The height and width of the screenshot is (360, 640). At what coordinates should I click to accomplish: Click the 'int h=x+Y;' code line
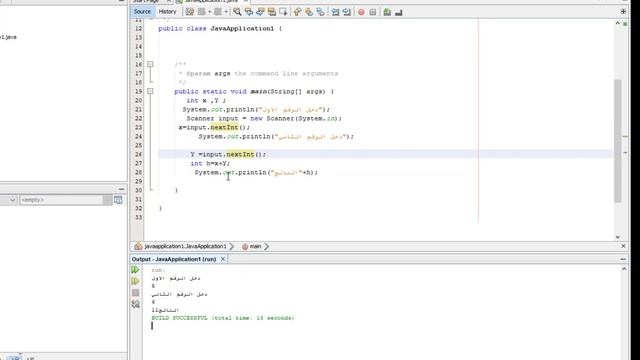(x=210, y=163)
